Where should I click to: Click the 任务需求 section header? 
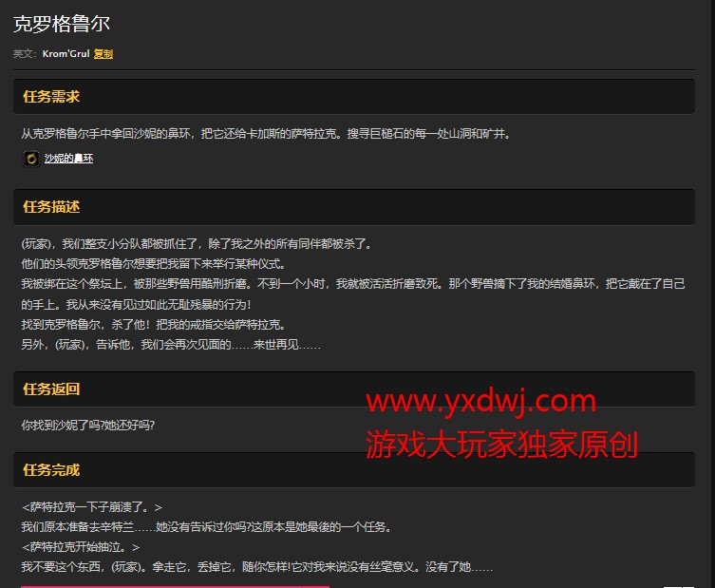(51, 97)
